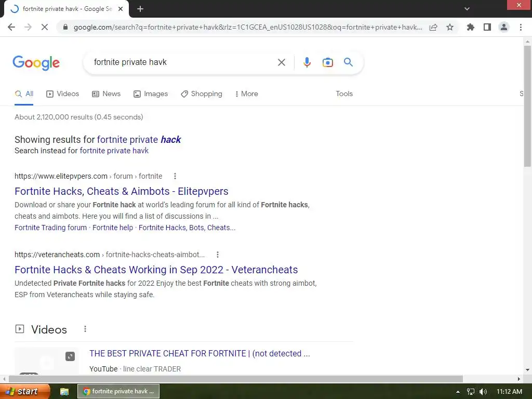Click the Google logo

tap(36, 63)
